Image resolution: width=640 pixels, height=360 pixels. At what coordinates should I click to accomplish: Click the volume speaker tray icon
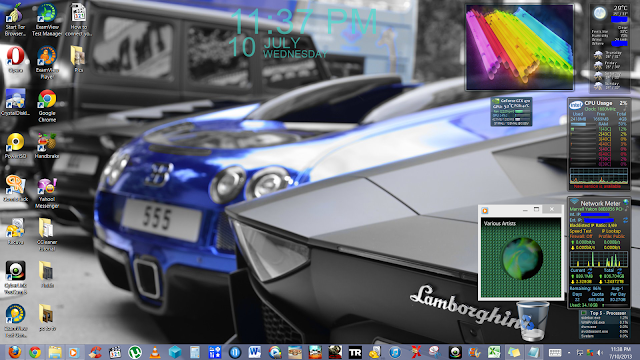(x=600, y=352)
